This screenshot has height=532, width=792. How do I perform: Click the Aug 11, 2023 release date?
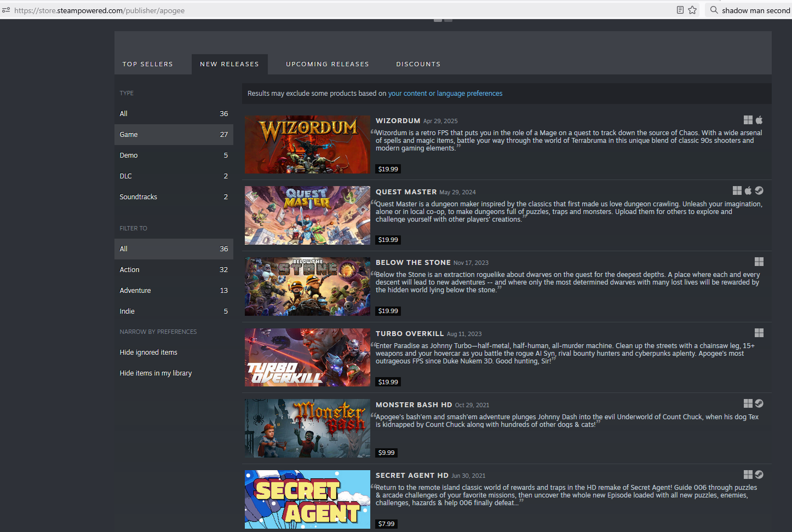[x=464, y=334]
